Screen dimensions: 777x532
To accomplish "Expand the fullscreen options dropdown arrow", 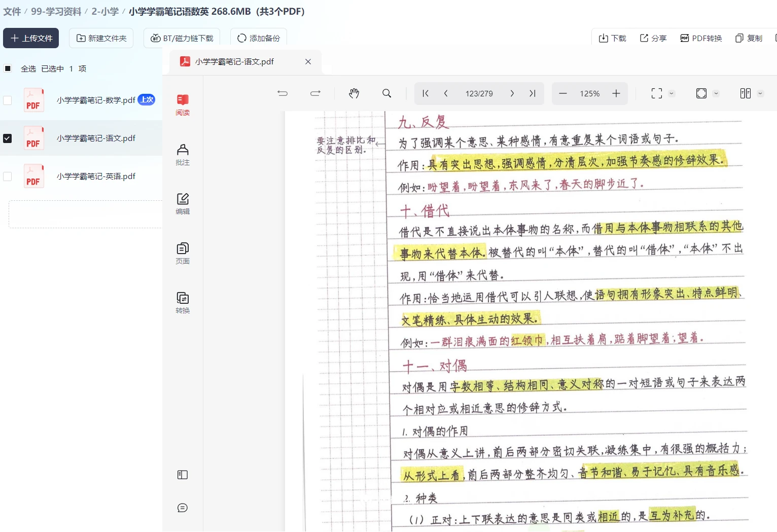I will tap(672, 93).
